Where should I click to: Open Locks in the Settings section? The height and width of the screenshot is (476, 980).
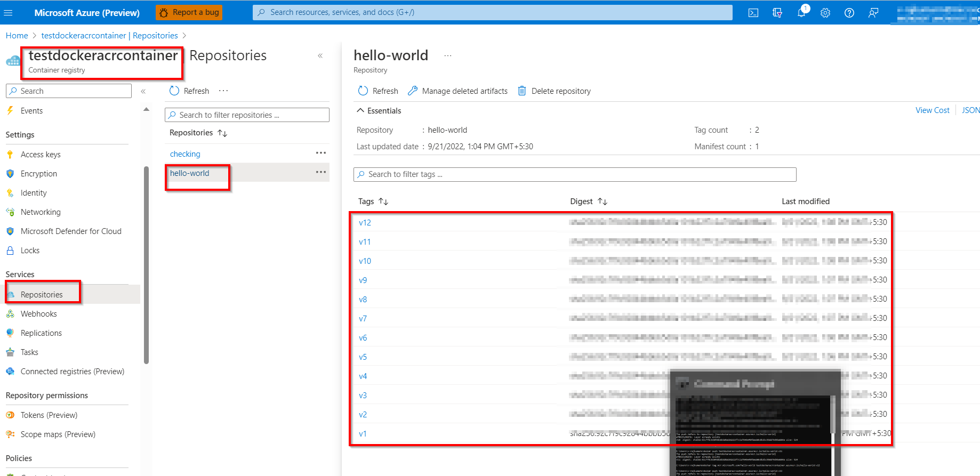[x=30, y=251]
